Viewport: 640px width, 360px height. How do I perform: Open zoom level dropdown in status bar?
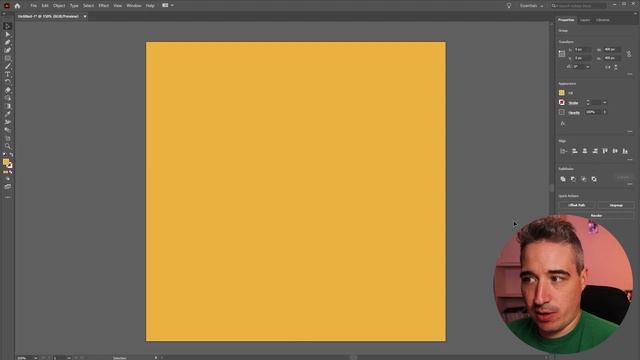(x=36, y=358)
